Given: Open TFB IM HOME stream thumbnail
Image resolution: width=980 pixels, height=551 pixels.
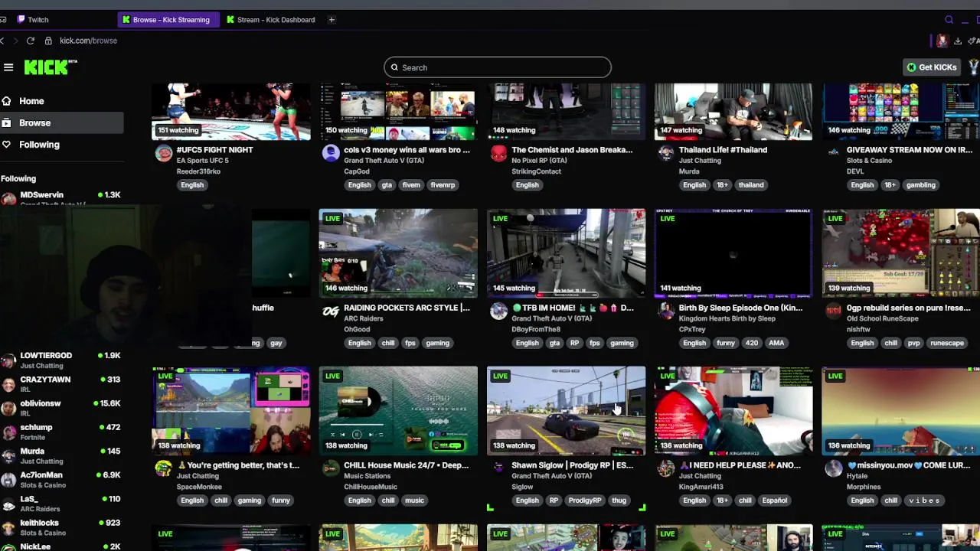Looking at the screenshot, I should point(566,253).
